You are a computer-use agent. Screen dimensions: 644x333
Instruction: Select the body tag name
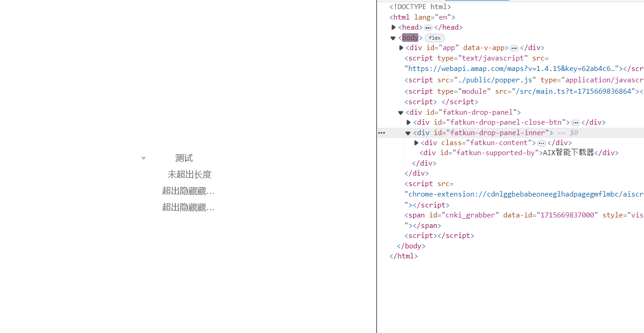coord(410,38)
